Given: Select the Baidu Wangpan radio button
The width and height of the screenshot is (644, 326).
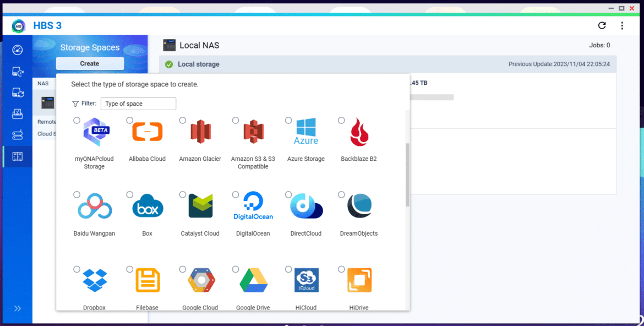Looking at the screenshot, I should [x=77, y=195].
